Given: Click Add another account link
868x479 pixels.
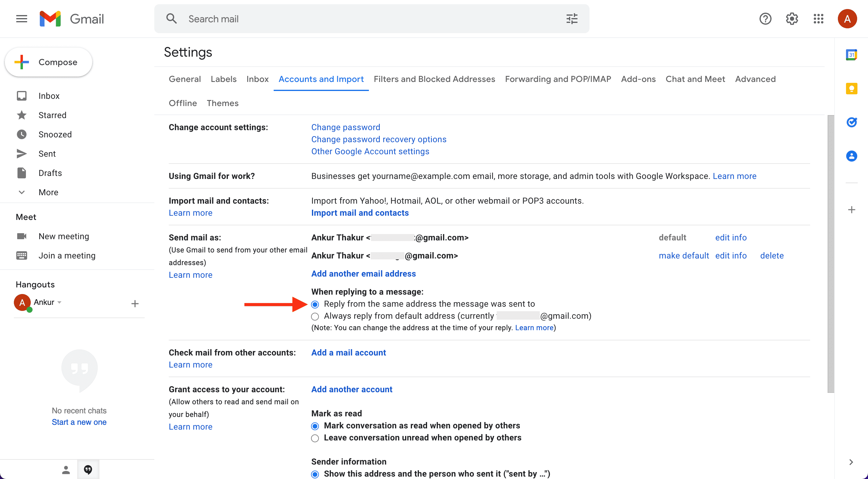Looking at the screenshot, I should tap(352, 390).
